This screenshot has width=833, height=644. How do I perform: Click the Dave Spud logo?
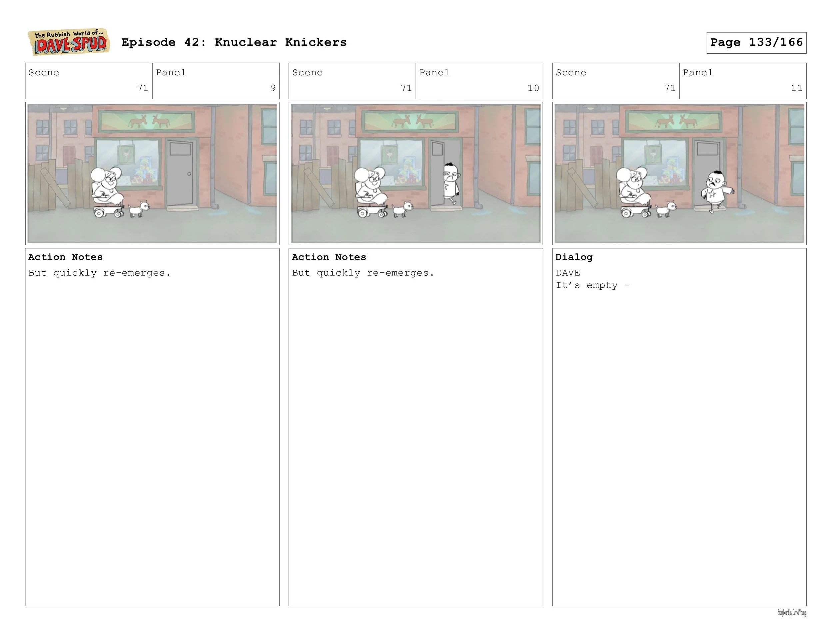click(x=69, y=42)
